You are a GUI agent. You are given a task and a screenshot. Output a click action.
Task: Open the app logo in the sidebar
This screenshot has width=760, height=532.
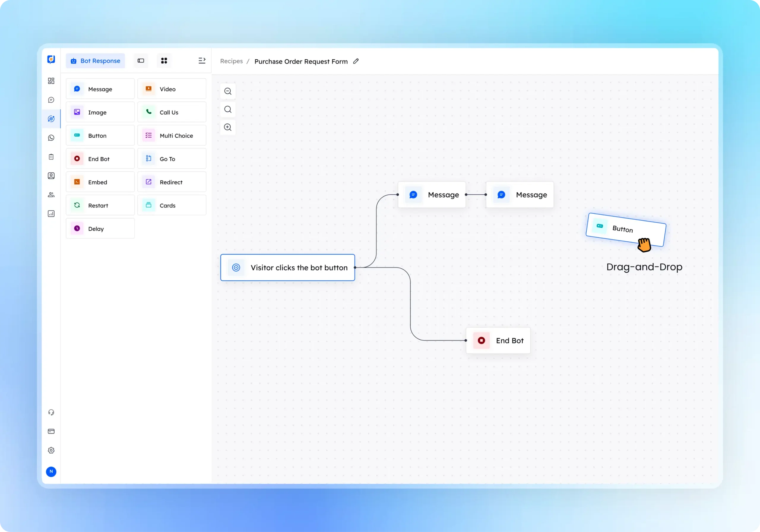[51, 60]
